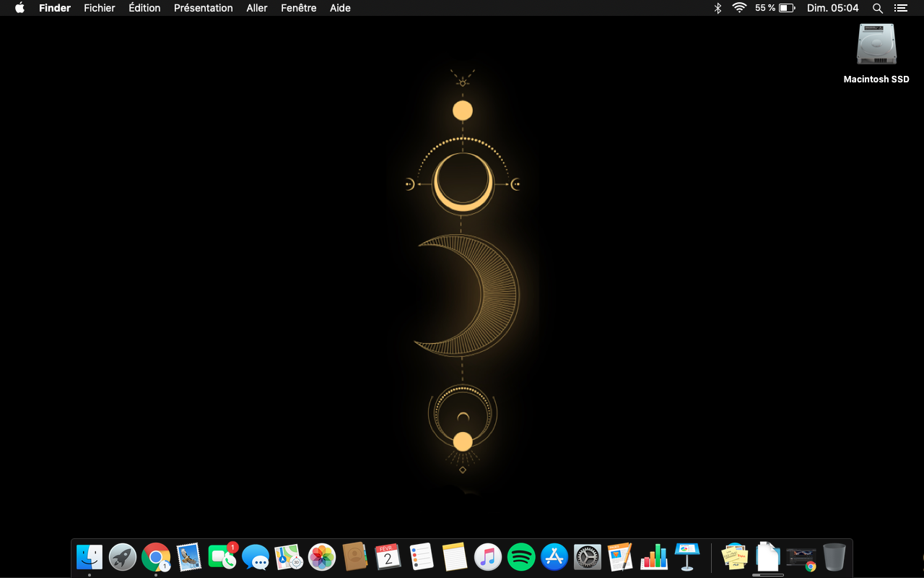The height and width of the screenshot is (578, 924).
Task: Select Macintosh SSD drive on desktop
Action: tap(876, 45)
